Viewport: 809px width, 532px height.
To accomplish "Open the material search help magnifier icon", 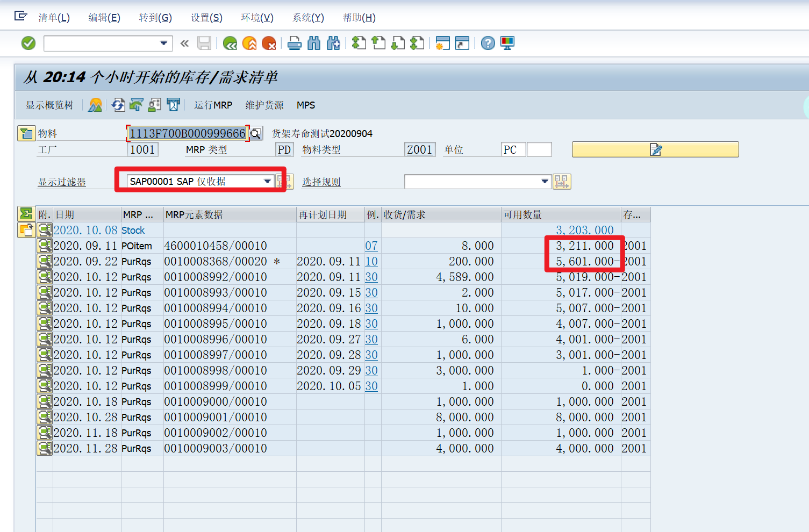I will click(x=255, y=133).
